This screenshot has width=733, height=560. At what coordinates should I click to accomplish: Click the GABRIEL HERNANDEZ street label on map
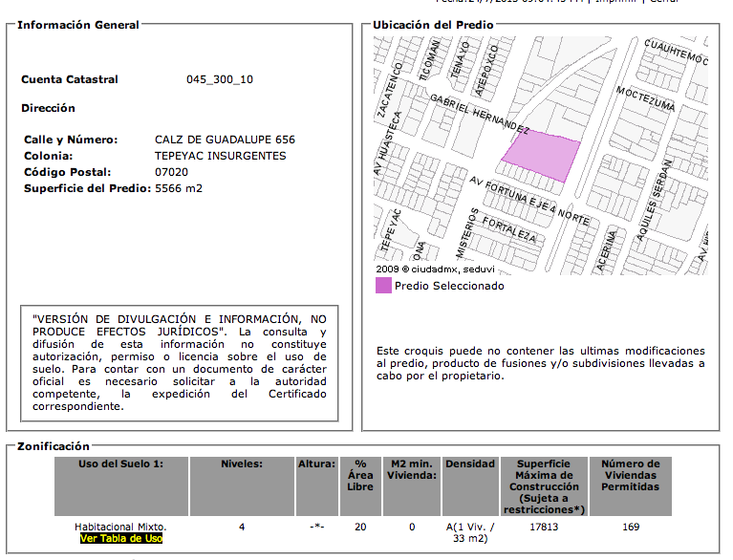[x=480, y=114]
